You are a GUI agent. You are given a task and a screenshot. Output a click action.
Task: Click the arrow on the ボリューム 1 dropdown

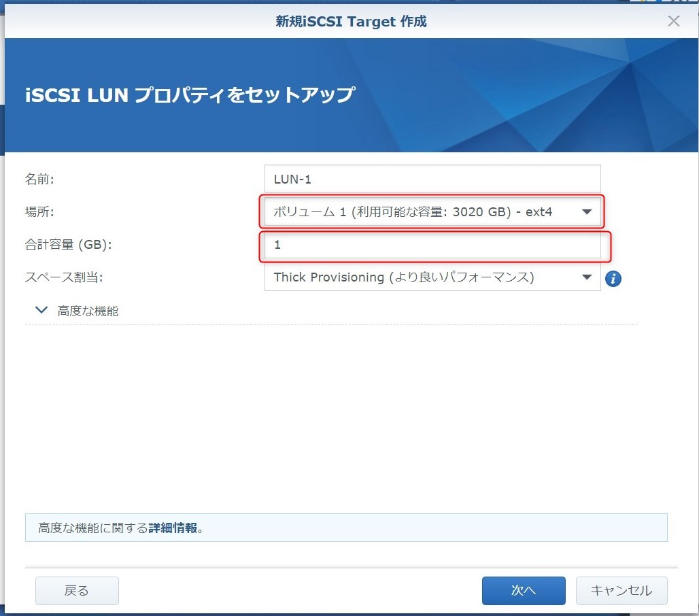587,212
